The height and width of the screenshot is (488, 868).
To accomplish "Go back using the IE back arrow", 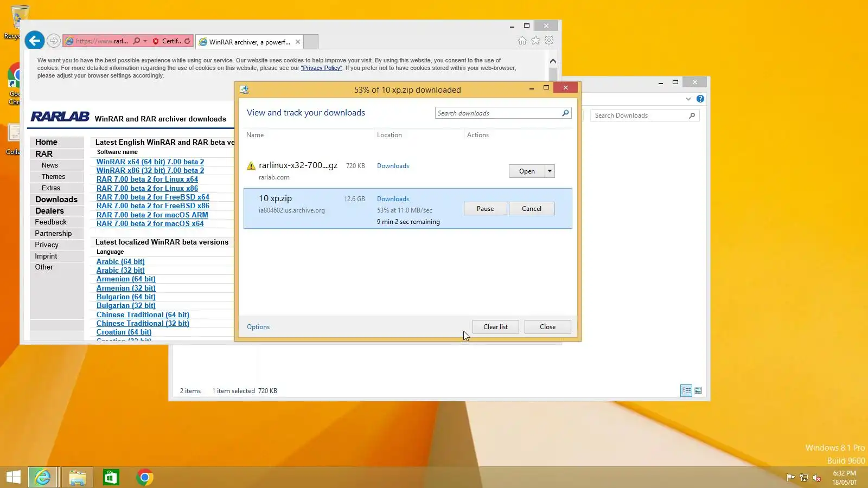I will pos(34,40).
